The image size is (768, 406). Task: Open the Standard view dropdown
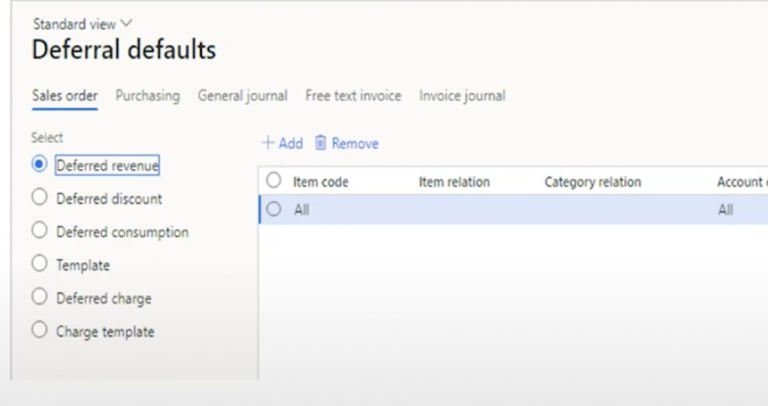(x=82, y=24)
